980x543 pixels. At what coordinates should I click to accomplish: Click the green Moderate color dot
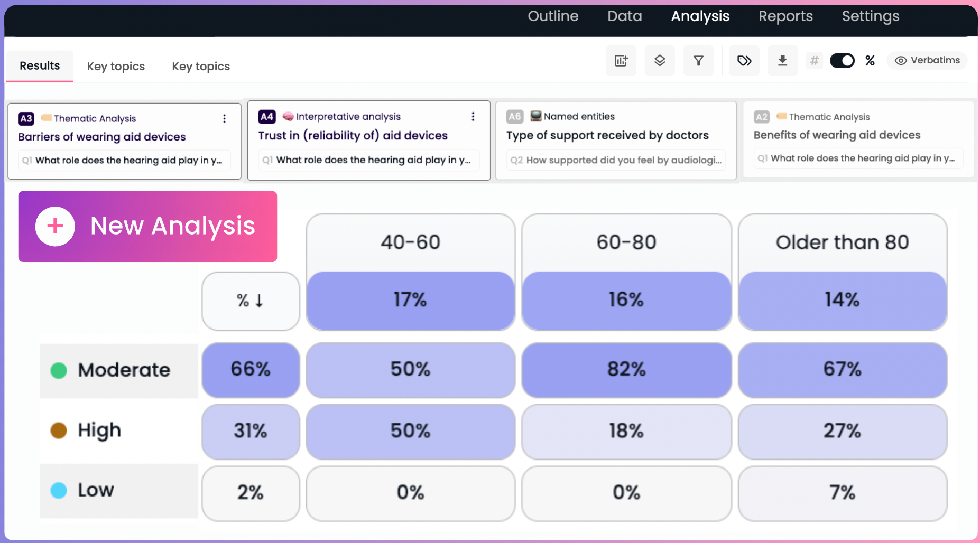(x=59, y=370)
